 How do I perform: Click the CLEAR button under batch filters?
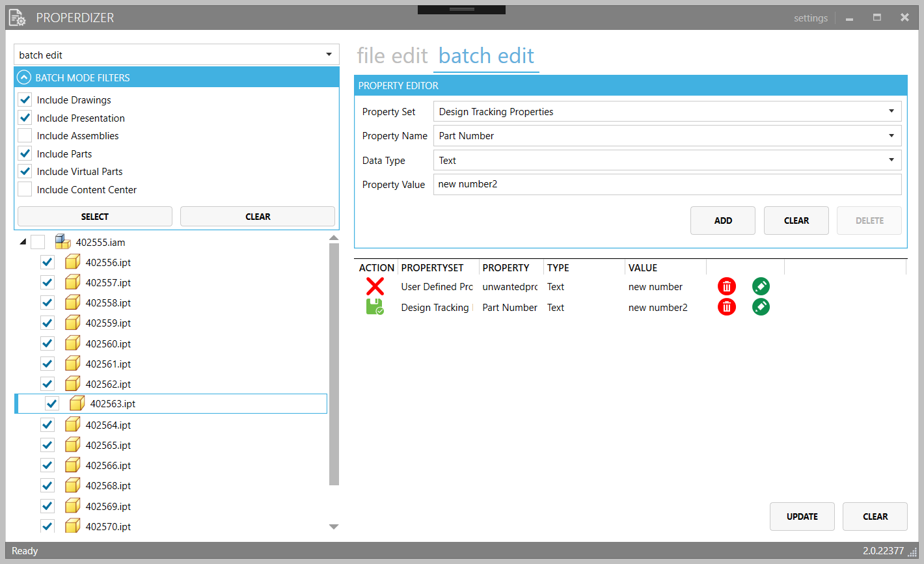pyautogui.click(x=258, y=217)
